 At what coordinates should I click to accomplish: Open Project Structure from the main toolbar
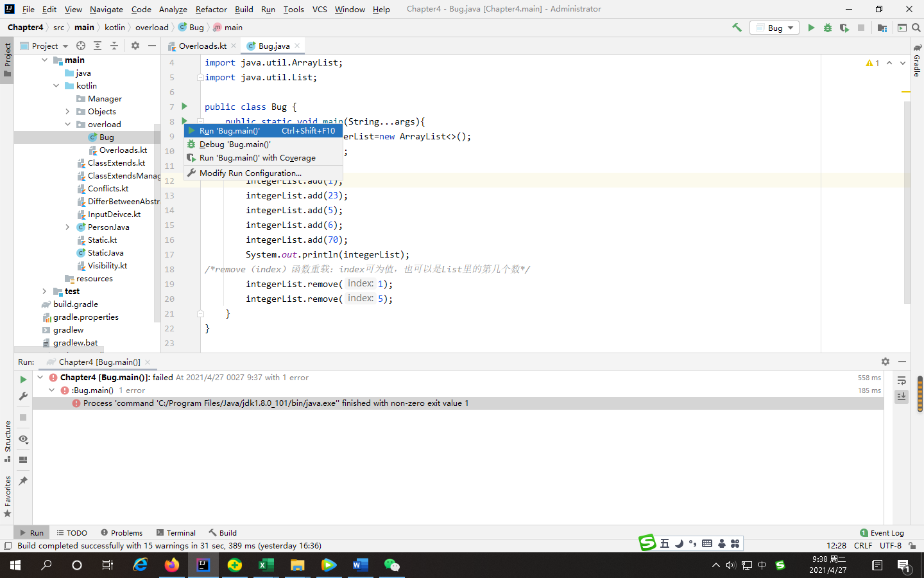(882, 28)
